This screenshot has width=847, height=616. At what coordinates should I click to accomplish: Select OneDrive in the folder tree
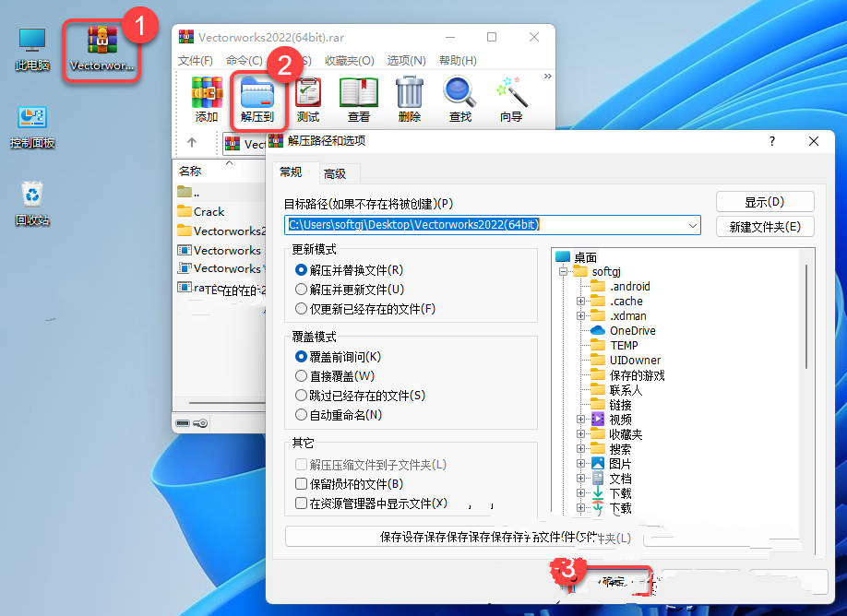coord(624,330)
